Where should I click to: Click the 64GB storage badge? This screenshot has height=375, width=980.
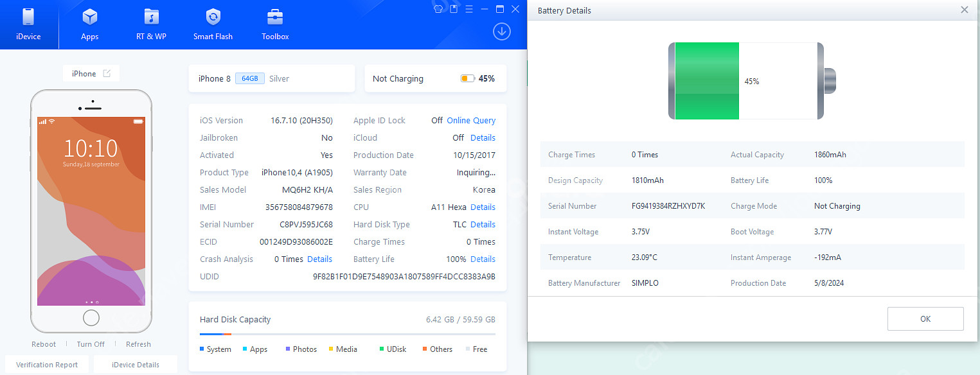pos(250,78)
